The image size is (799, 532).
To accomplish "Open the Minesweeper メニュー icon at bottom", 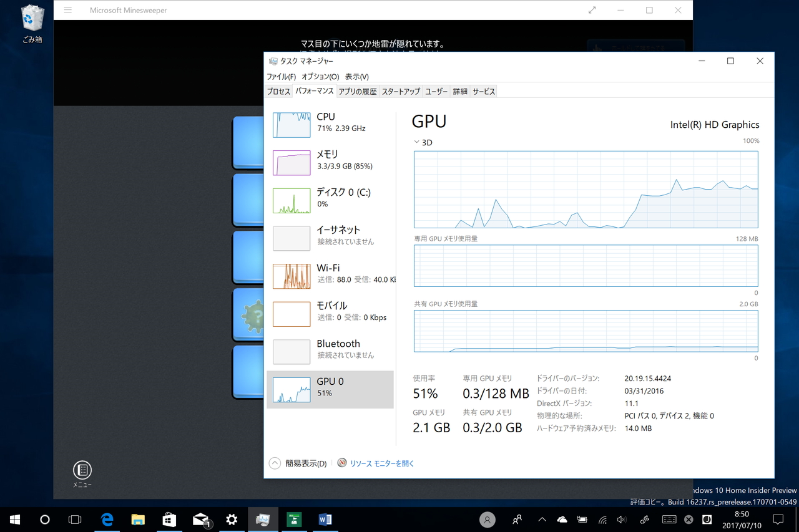I will [x=82, y=474].
